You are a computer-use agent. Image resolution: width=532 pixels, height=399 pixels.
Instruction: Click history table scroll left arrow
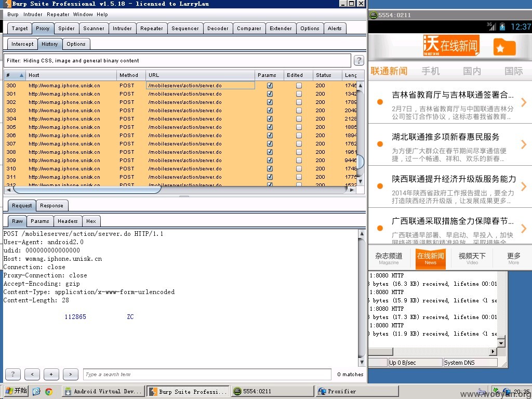click(9, 190)
